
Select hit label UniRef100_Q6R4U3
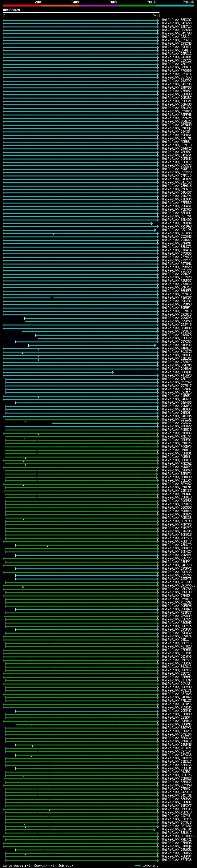177,104
